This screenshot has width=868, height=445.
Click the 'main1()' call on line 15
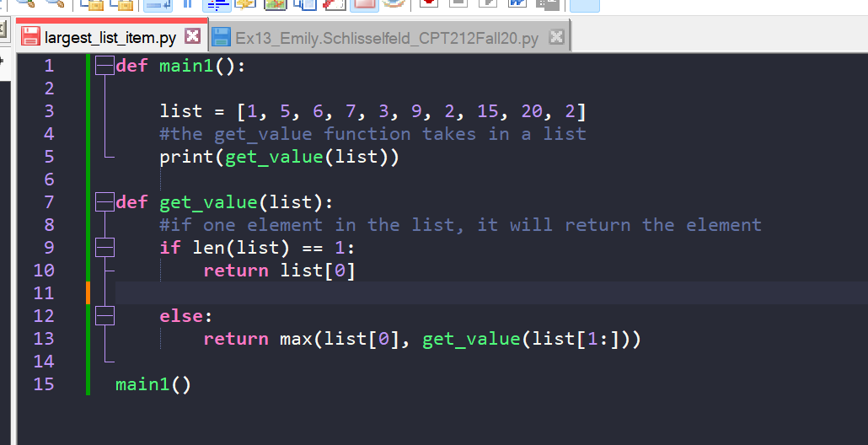point(153,383)
